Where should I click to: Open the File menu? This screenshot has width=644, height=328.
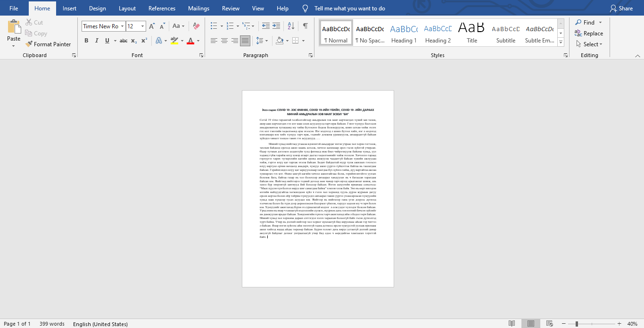[14, 8]
